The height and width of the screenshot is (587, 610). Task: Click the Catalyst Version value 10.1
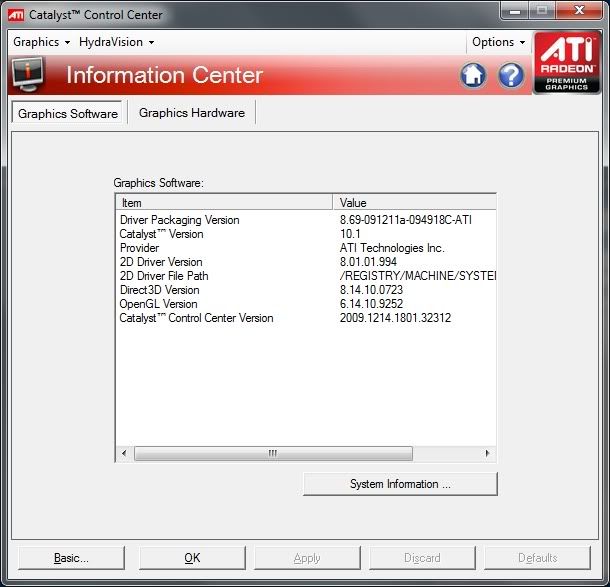350,234
